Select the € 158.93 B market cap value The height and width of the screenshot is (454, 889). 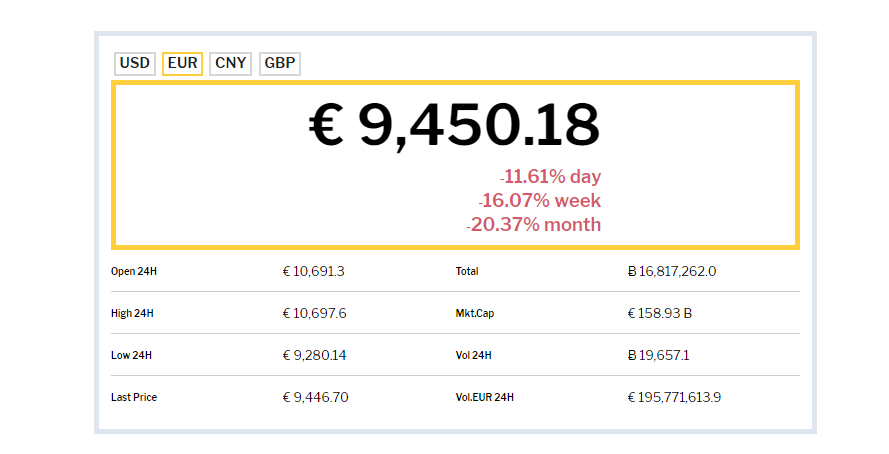[x=660, y=313]
